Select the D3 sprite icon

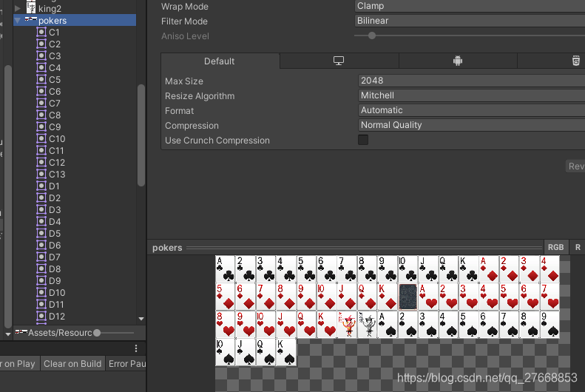(x=41, y=209)
